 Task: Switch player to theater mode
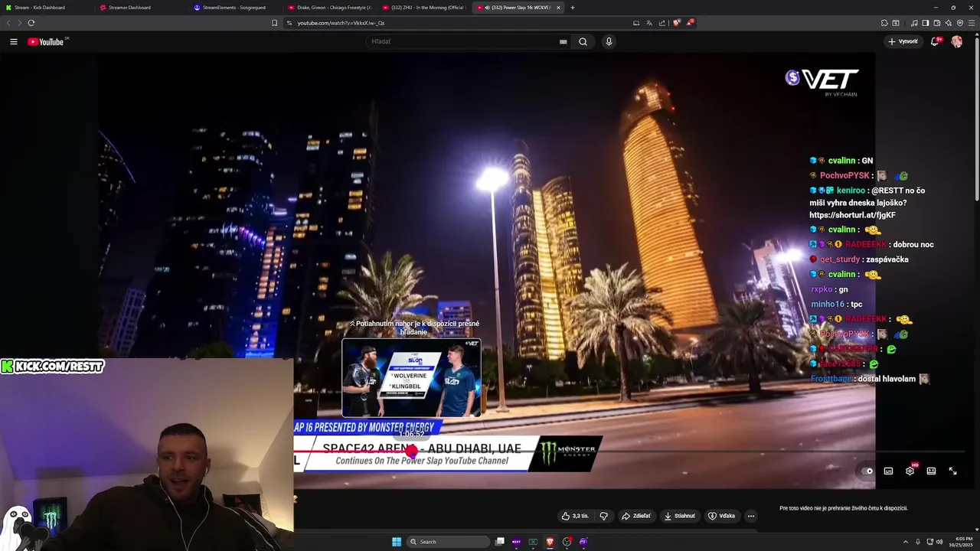click(x=931, y=471)
